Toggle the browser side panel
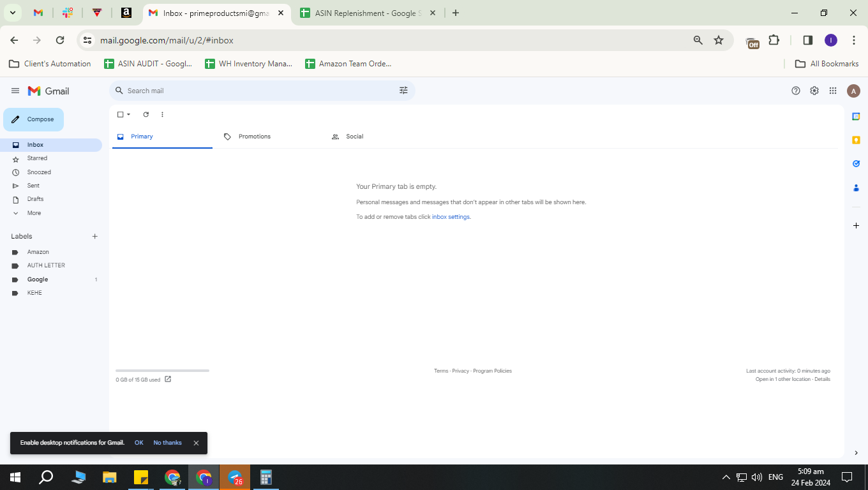The width and height of the screenshot is (868, 490). (x=807, y=40)
